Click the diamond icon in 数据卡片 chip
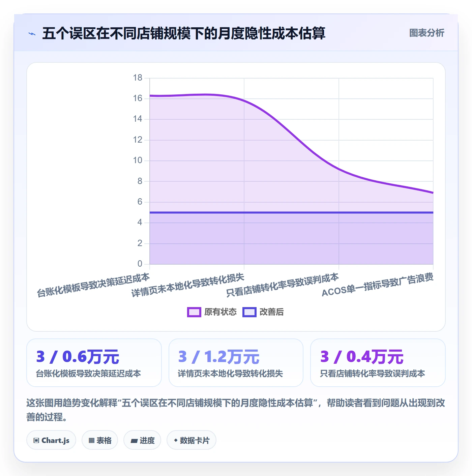This screenshot has width=472, height=476. coord(176,440)
